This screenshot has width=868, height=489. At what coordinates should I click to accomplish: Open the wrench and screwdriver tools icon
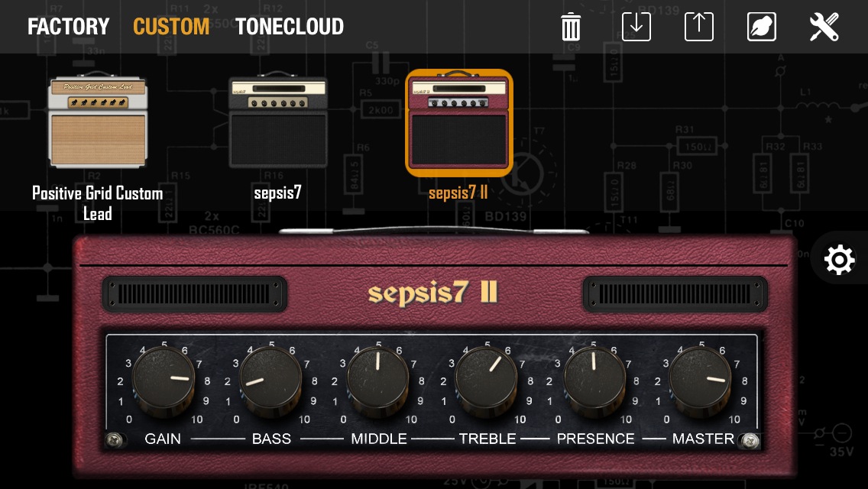(x=824, y=27)
